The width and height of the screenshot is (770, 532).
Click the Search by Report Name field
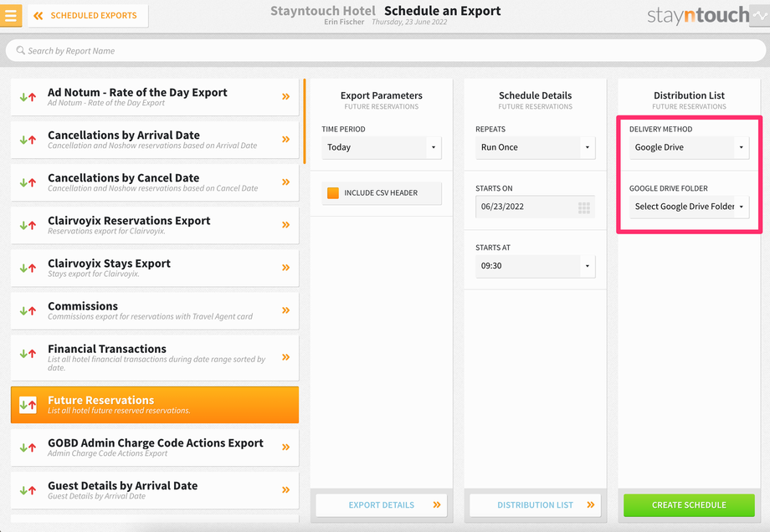coord(386,50)
